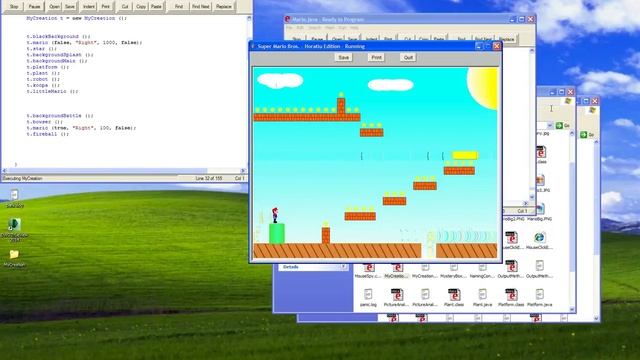Click the yellow block in game scene

[x=464, y=155]
